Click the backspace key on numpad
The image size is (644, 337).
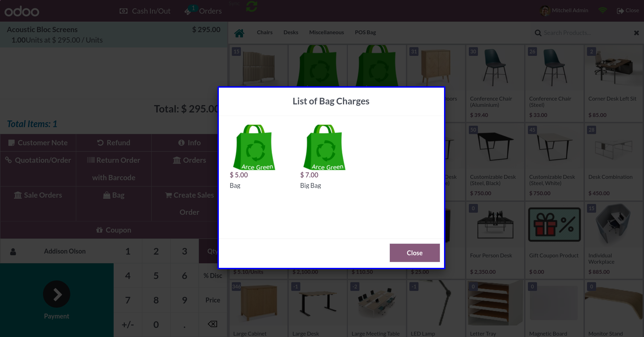pyautogui.click(x=213, y=324)
